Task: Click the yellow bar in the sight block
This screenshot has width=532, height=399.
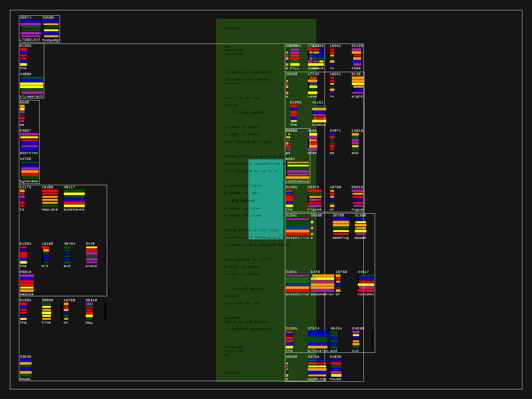Action: click(357, 84)
